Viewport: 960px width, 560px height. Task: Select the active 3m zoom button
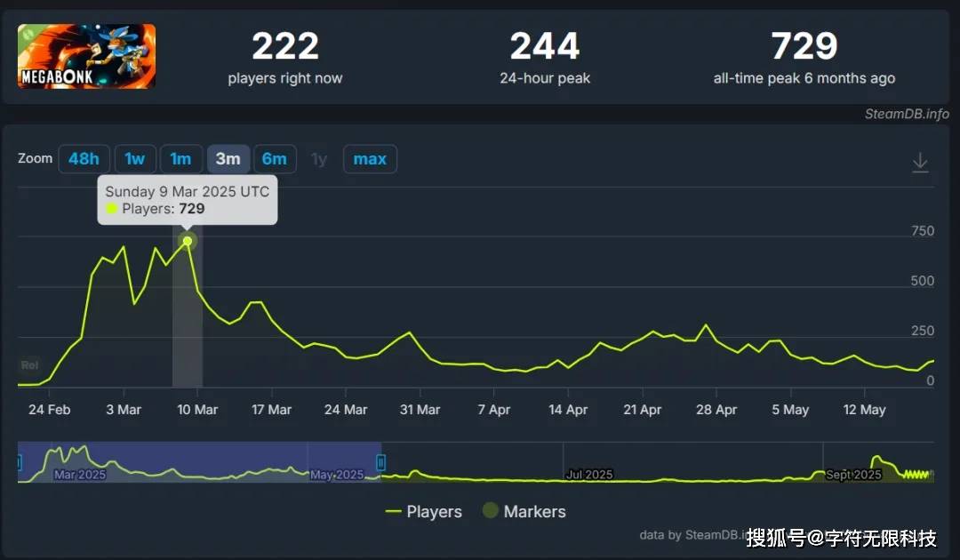(228, 159)
